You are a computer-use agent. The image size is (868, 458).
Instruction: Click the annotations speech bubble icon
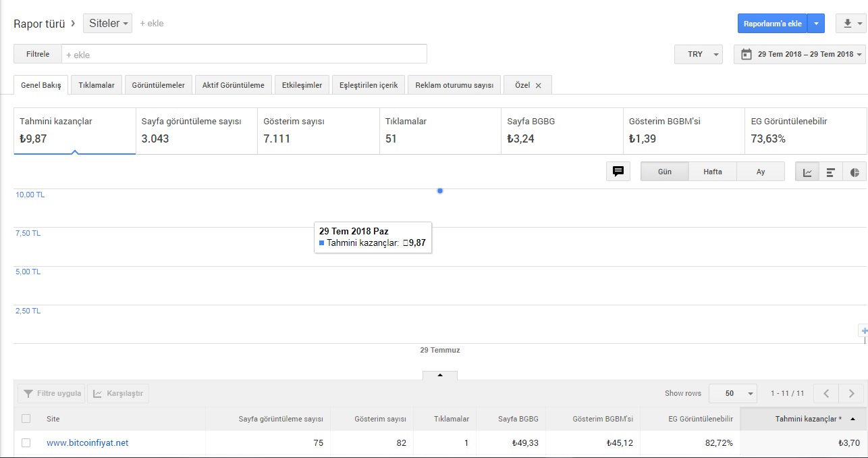click(x=618, y=172)
